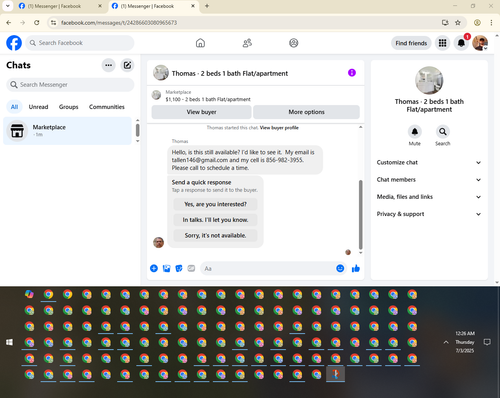The width and height of the screenshot is (500, 398).
Task: Open the Windows action center icon
Action: (x=487, y=342)
